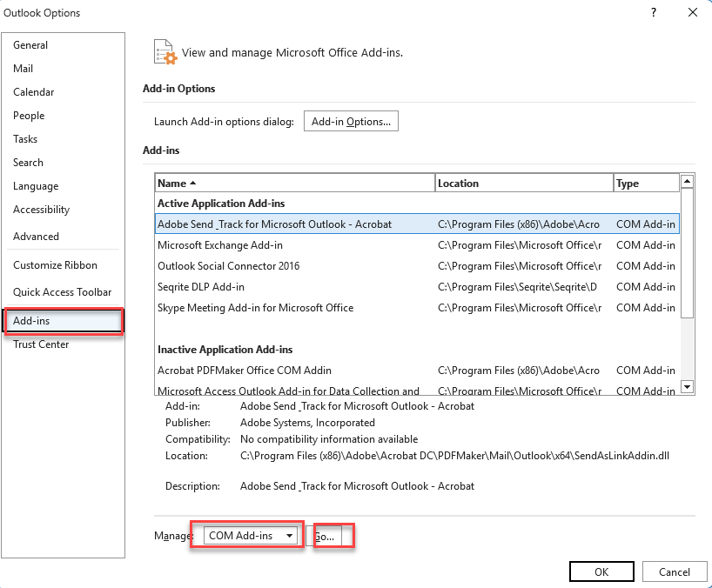
Task: Close the Outlook Options dialog
Action: tap(693, 12)
